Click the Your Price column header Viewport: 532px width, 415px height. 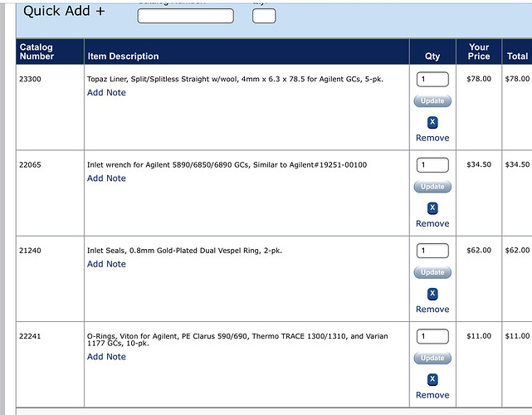coord(479,51)
